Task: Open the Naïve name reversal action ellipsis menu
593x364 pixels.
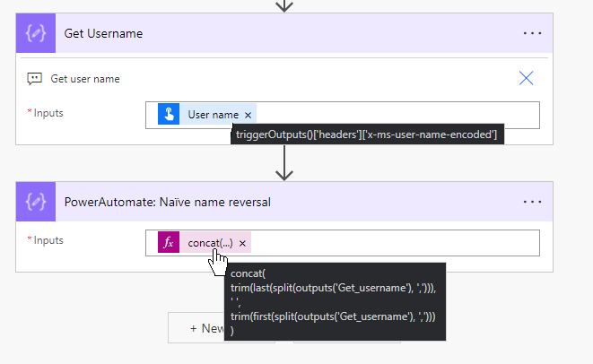Action: (533, 202)
